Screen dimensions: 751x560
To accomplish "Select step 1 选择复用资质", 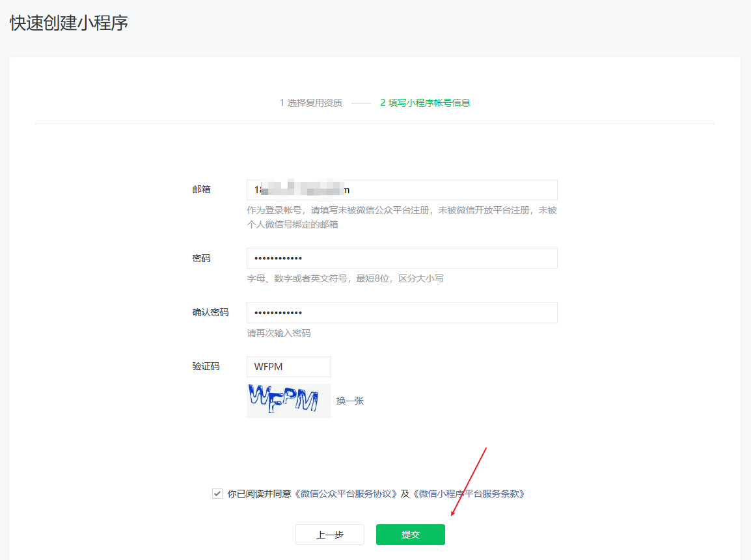I will (311, 103).
